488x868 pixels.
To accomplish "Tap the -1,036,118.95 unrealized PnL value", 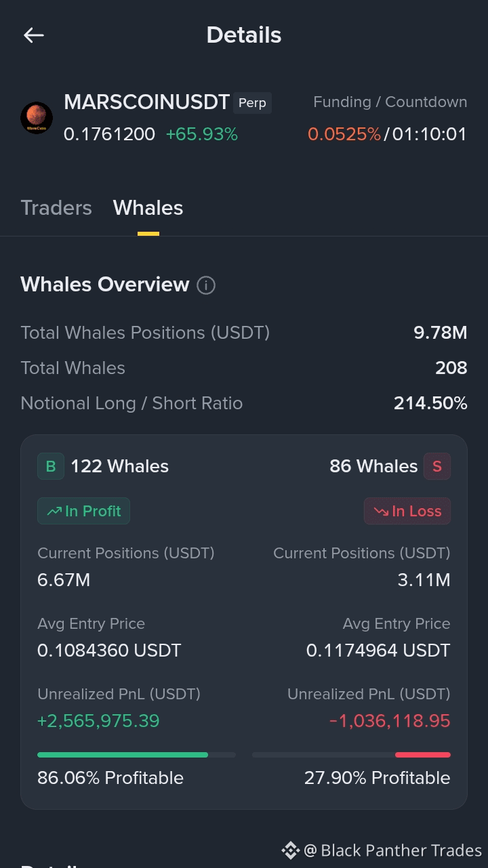I will [390, 720].
